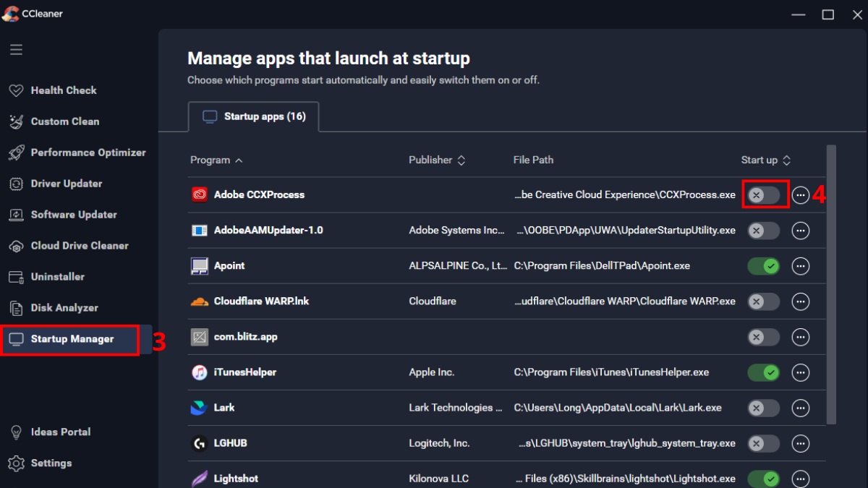Screen dimensions: 868x488
Task: Click the Driver Updater icon
Action: (x=16, y=184)
